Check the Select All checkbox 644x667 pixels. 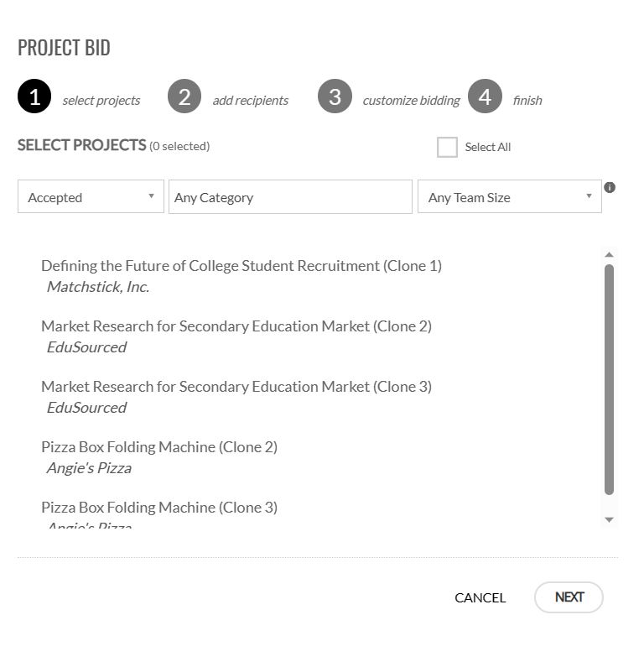click(x=447, y=147)
